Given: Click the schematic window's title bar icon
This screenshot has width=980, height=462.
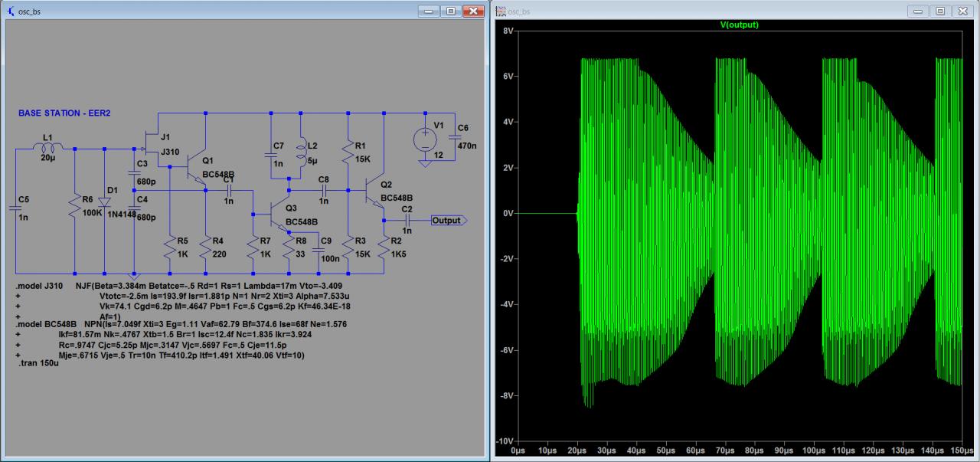Looking at the screenshot, I should (x=10, y=11).
